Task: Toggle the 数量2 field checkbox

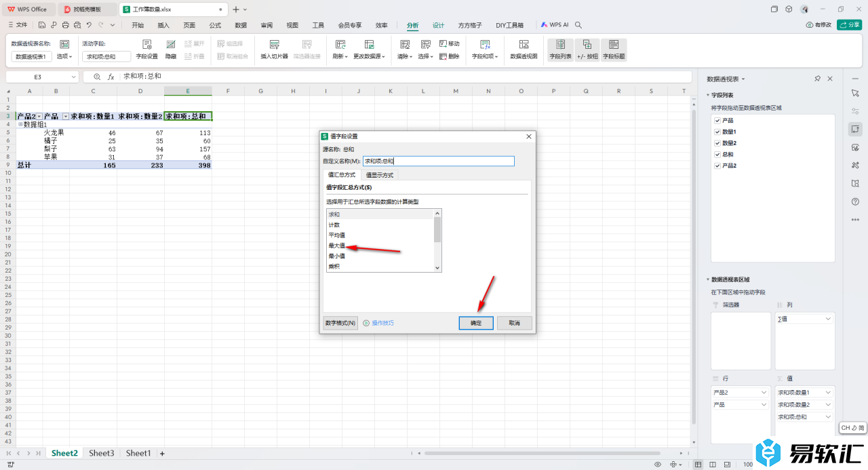Action: click(717, 143)
